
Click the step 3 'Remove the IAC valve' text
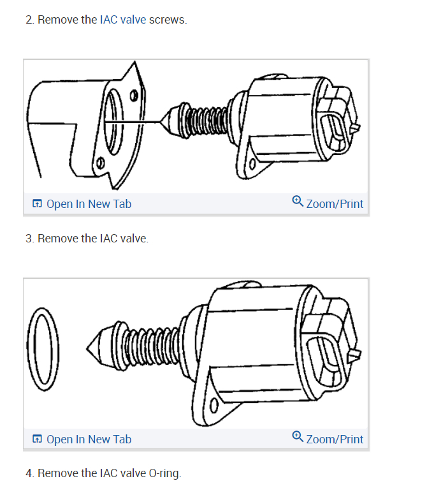click(87, 239)
